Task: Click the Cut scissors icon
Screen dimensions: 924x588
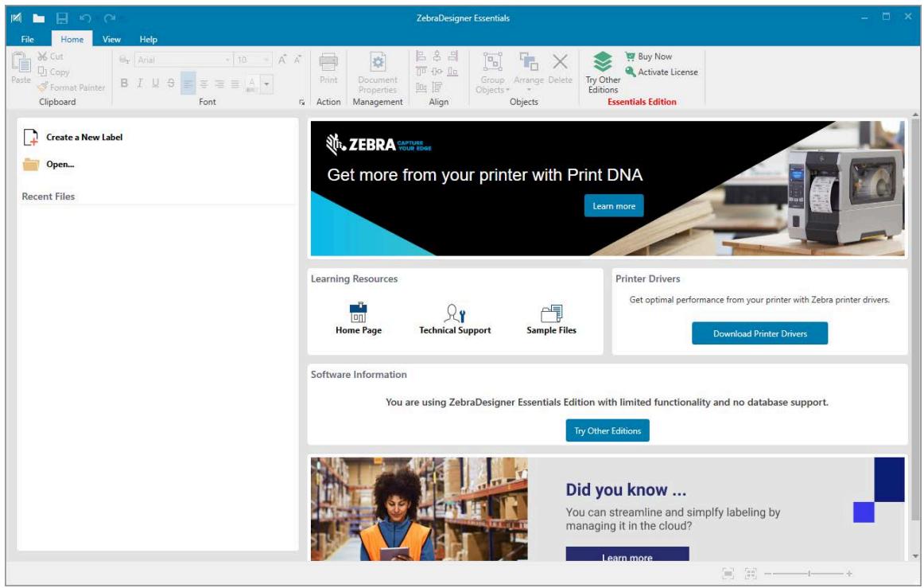Action: (42, 56)
